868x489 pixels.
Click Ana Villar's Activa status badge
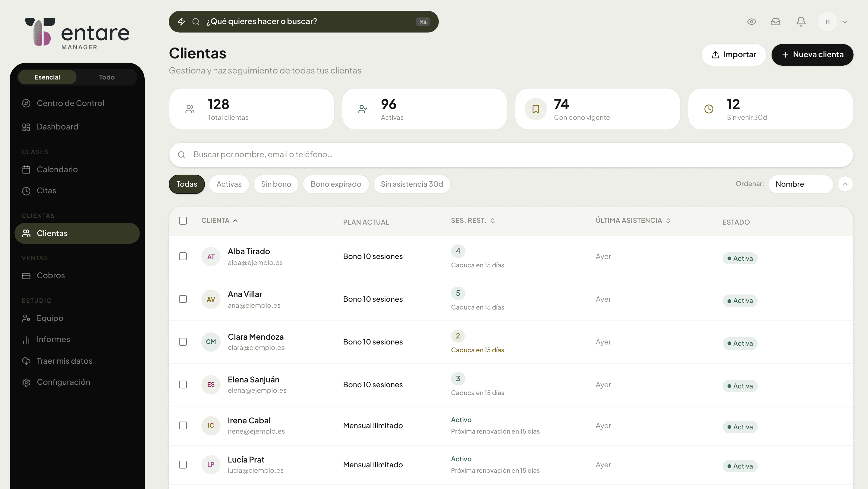click(740, 301)
